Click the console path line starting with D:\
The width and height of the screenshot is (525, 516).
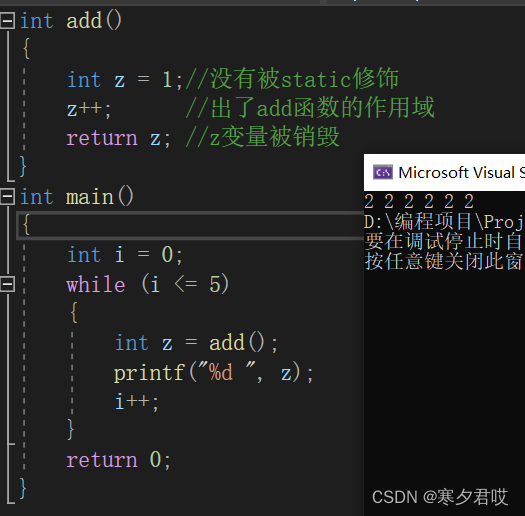pos(444,222)
